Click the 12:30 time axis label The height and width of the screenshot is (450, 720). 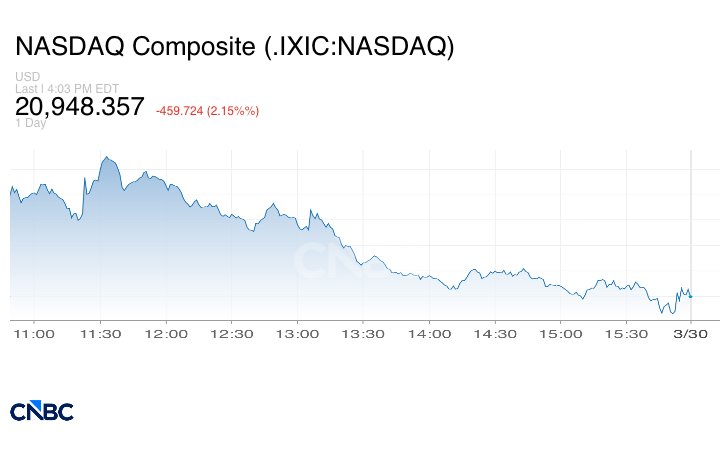pyautogui.click(x=232, y=333)
